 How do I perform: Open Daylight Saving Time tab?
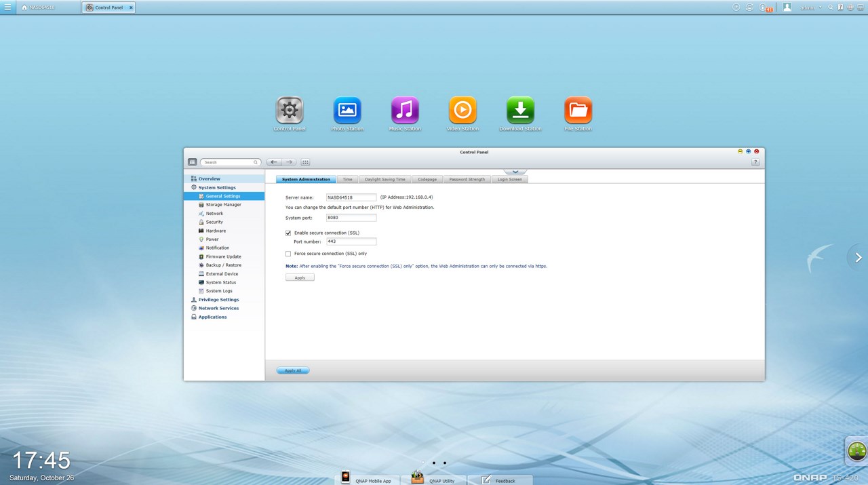pyautogui.click(x=384, y=179)
